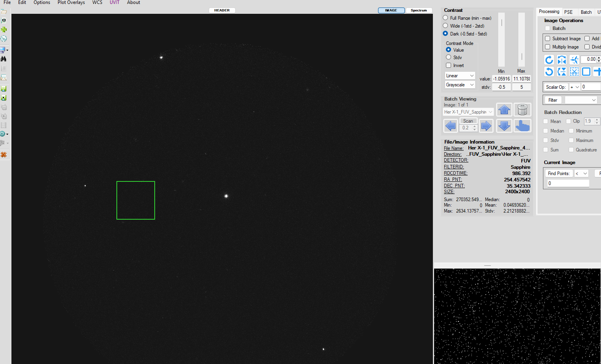Click the trash can delete image icon
This screenshot has height=364, width=601.
tap(522, 110)
